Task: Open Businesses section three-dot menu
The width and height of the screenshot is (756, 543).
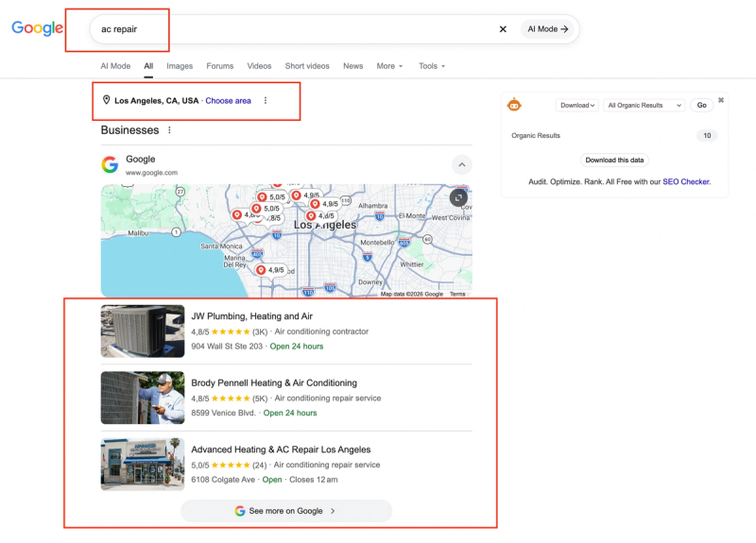Action: click(x=169, y=130)
